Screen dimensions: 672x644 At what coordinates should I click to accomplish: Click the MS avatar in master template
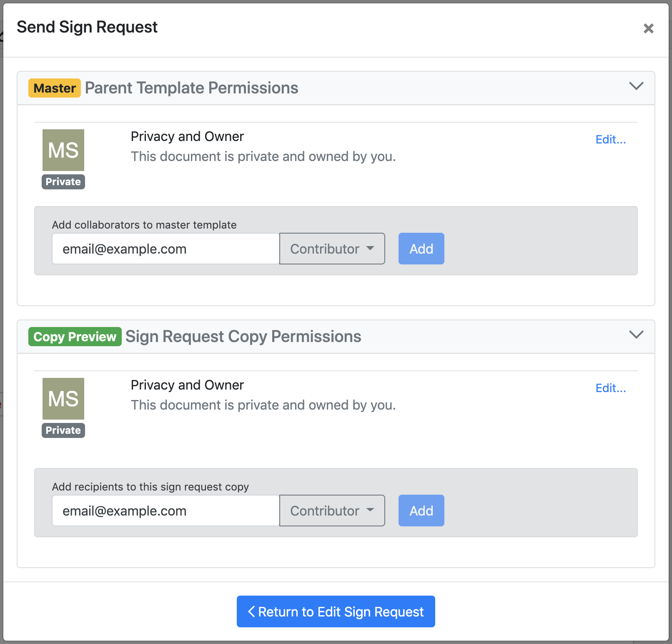tap(63, 150)
